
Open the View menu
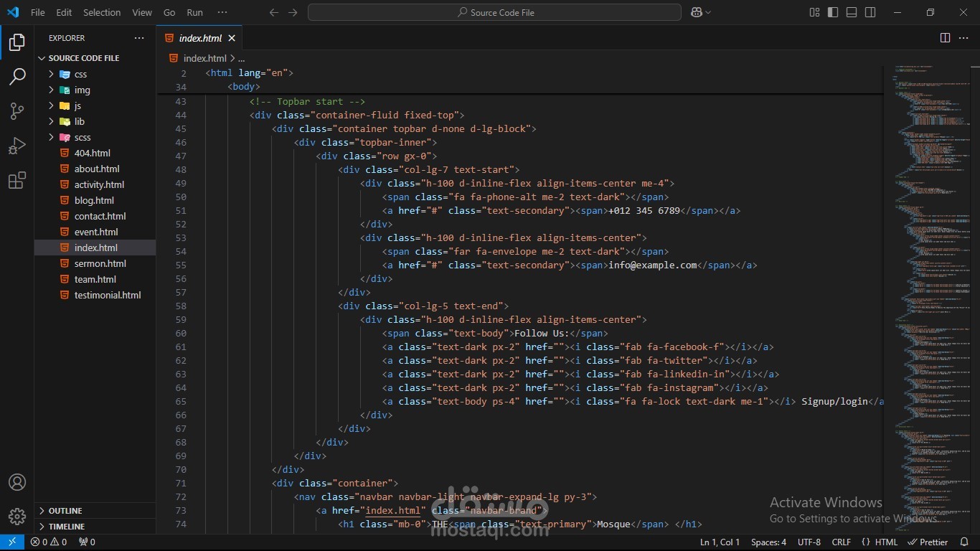click(142, 12)
